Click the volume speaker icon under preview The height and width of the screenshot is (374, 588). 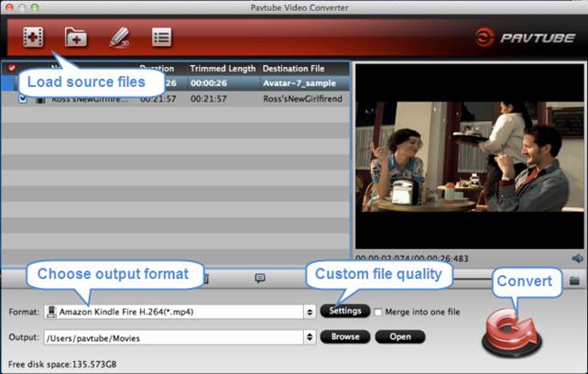578,258
